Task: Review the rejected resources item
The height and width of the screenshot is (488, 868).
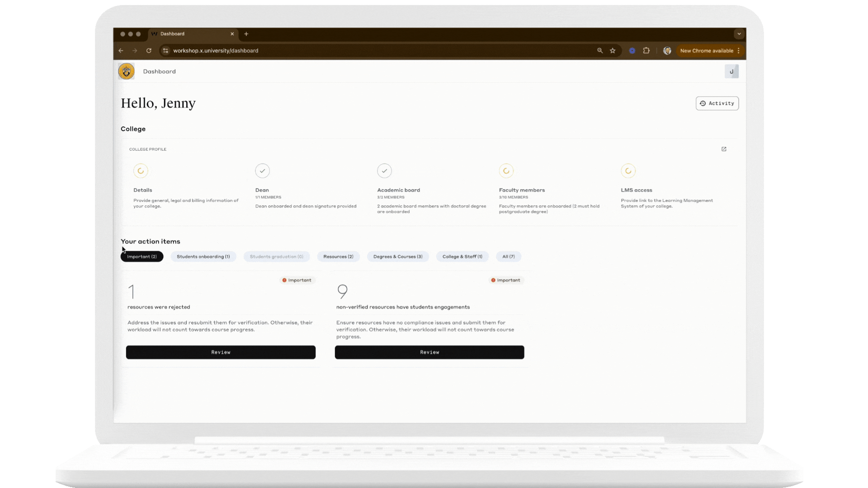Action: coord(221,352)
